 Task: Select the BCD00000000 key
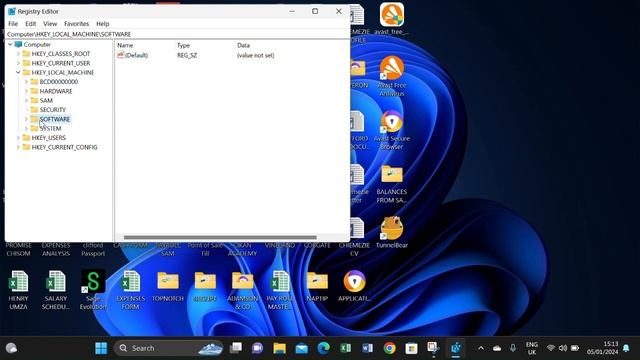58,82
